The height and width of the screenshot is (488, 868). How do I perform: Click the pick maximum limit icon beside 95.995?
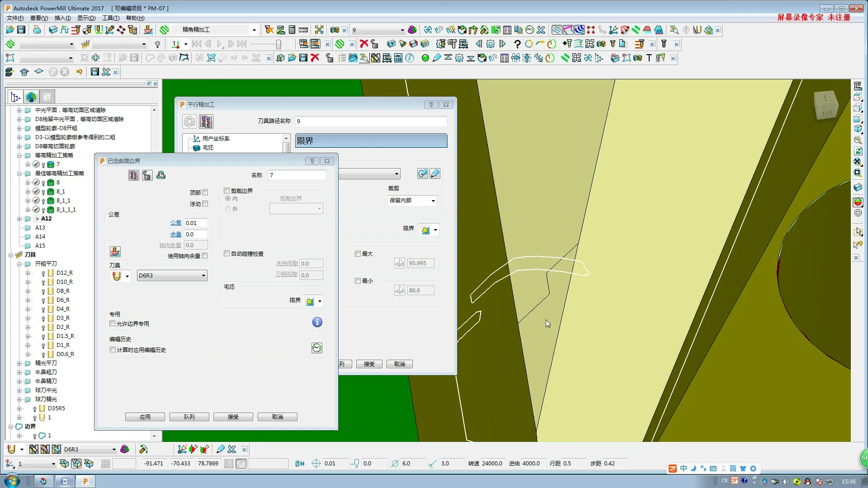click(400, 263)
